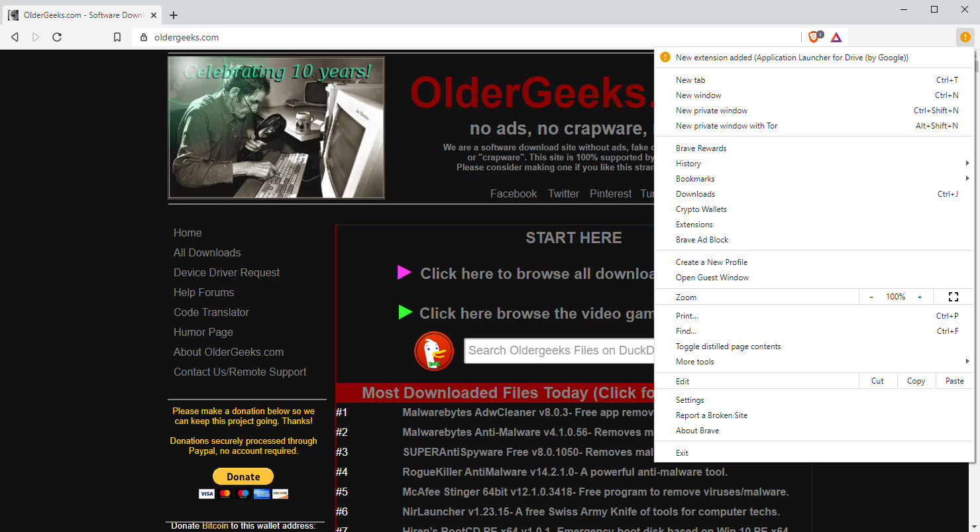Choose Exit from the menu
The height and width of the screenshot is (532, 980).
[814, 453]
